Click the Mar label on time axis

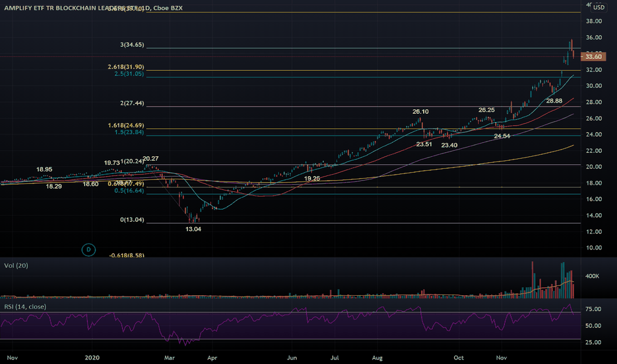pyautogui.click(x=169, y=357)
